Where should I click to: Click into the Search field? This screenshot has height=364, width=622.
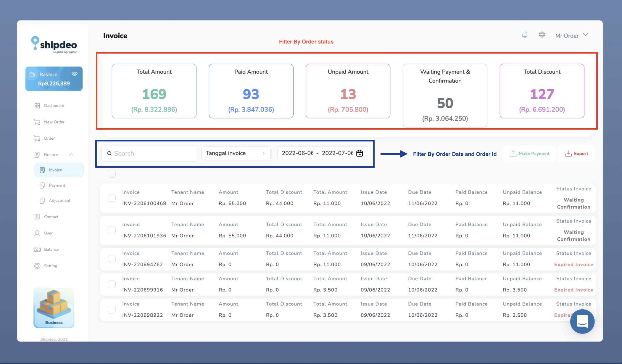click(x=150, y=153)
